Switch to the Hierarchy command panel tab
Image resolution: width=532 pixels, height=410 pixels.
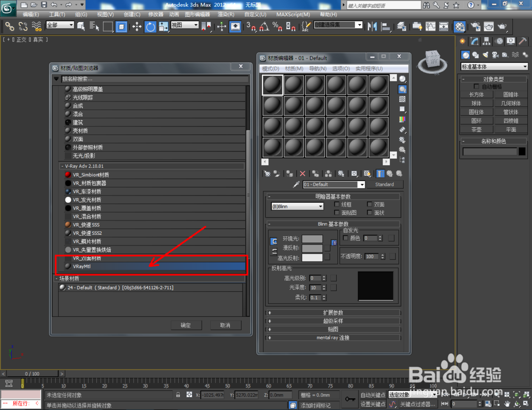pos(487,42)
